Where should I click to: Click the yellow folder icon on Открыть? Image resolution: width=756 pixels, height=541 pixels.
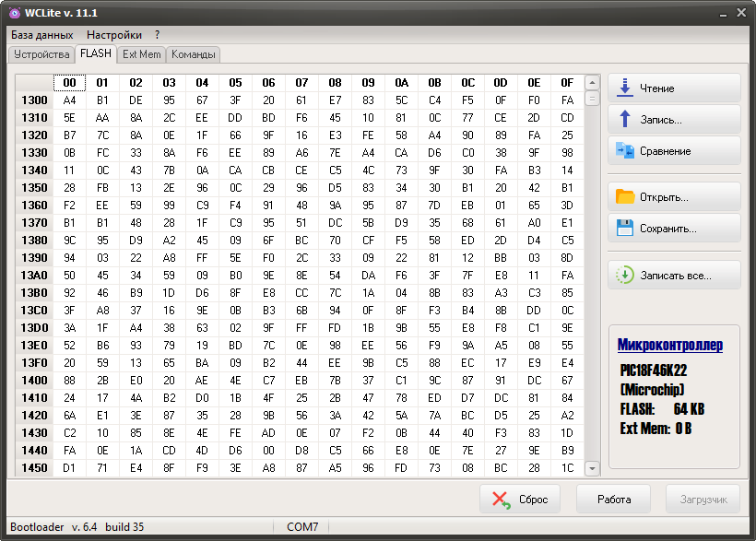point(624,197)
